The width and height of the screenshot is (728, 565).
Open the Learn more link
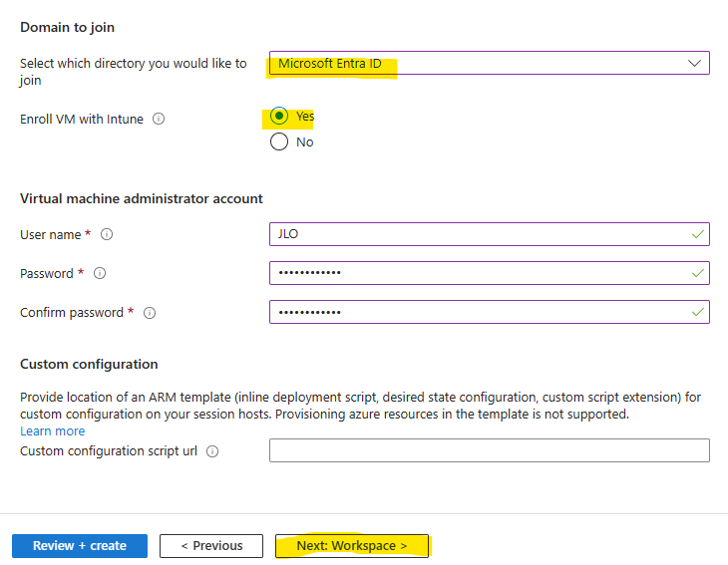point(53,430)
